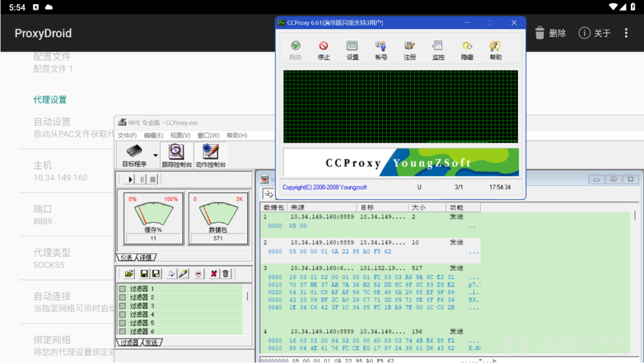
Task: Click 大小 column header
Action: 427,207
